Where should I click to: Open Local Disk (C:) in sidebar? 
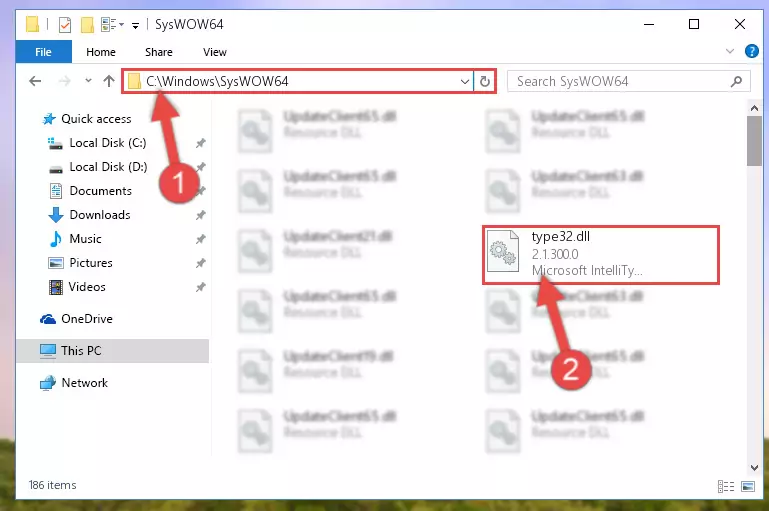coord(107,143)
